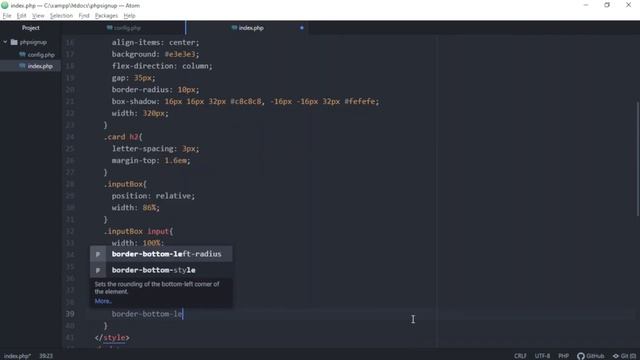The image size is (640, 360).
Task: Click on line 39 border-bottom-le text
Action: pyautogui.click(x=147, y=314)
